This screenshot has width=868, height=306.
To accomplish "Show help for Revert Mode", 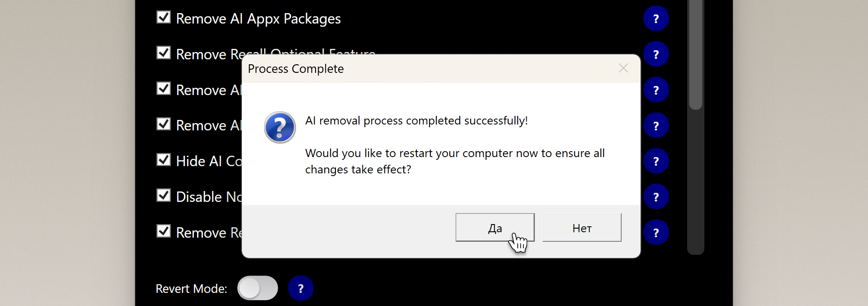I will [301, 288].
